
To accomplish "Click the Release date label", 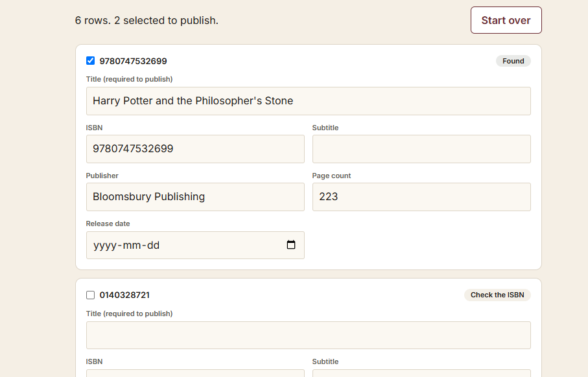I will click(x=108, y=223).
